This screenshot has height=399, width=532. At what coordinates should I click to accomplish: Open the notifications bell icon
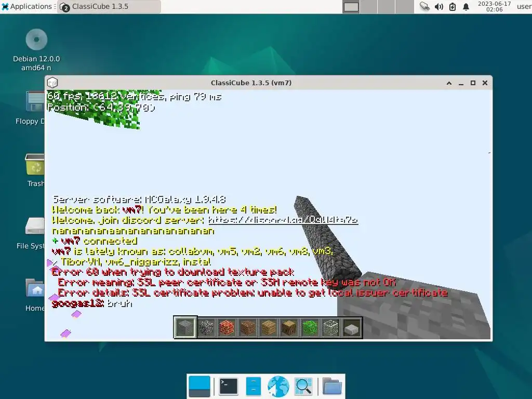[466, 6]
